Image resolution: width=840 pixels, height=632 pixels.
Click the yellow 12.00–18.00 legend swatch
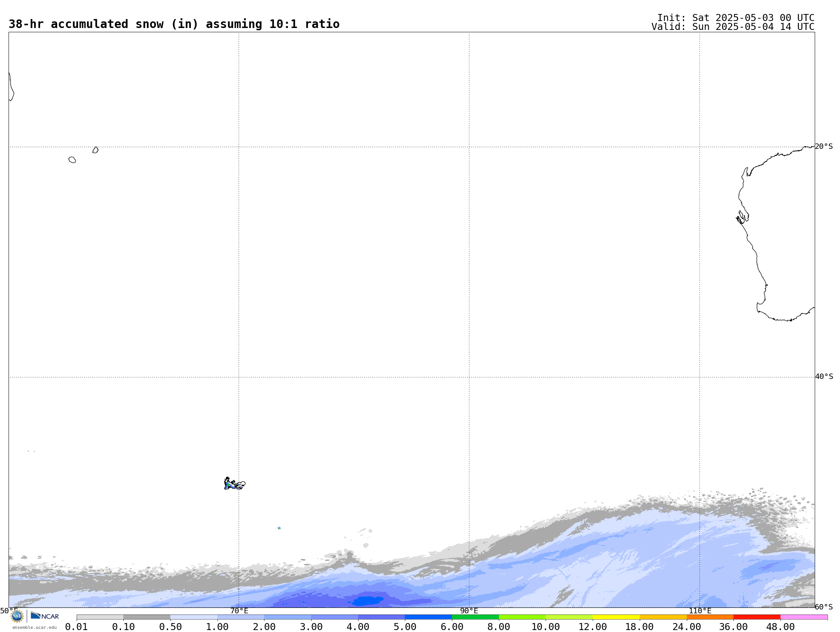(x=616, y=617)
